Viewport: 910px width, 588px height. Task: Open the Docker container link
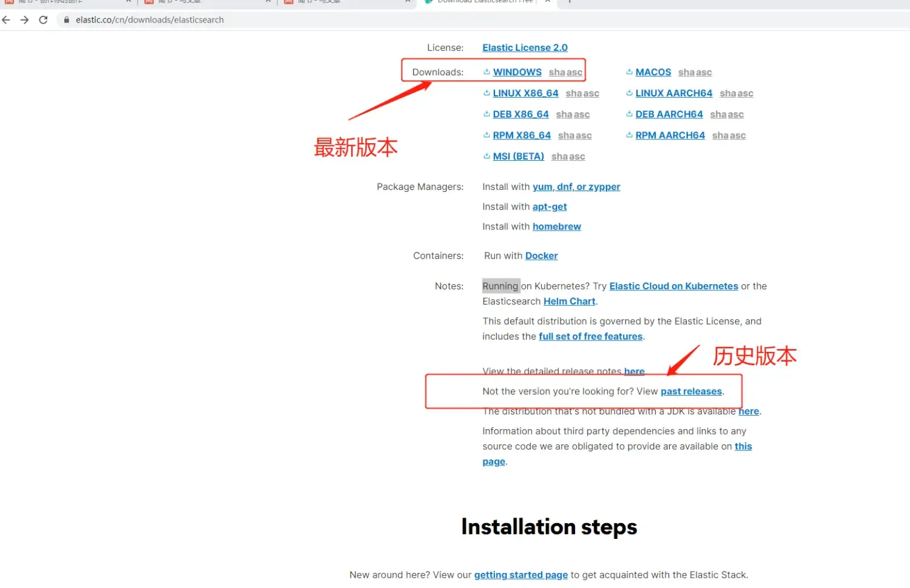[541, 255]
